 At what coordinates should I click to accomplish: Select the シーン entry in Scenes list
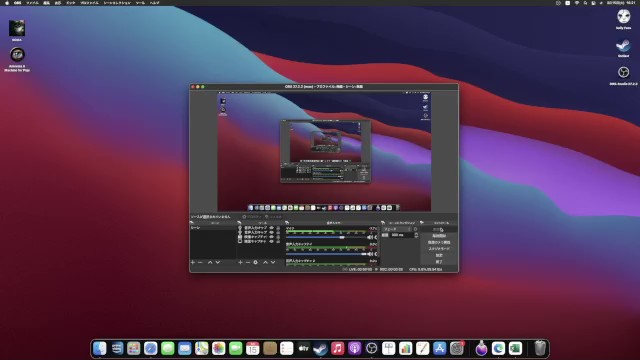(x=213, y=228)
